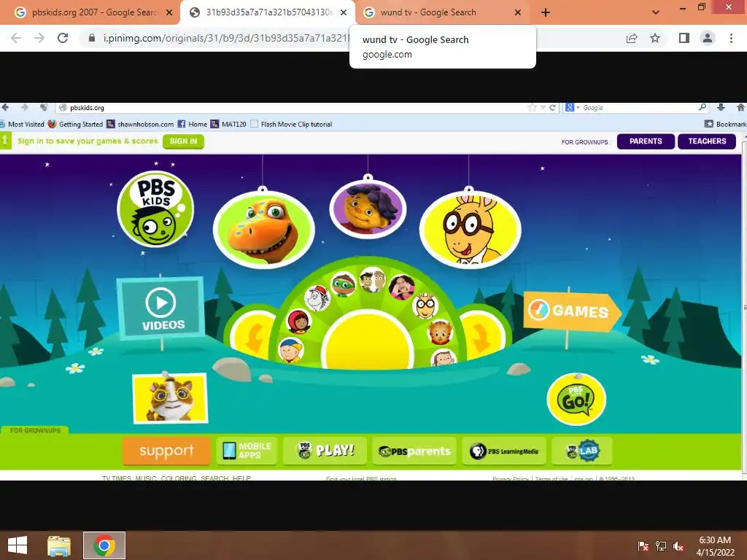Image resolution: width=747 pixels, height=560 pixels.
Task: Expand the tab search chevron
Action: point(656,12)
